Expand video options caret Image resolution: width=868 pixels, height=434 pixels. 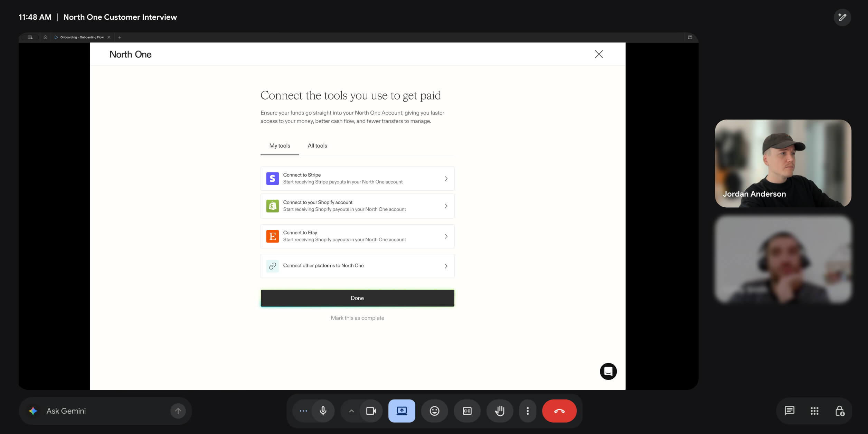point(351,411)
